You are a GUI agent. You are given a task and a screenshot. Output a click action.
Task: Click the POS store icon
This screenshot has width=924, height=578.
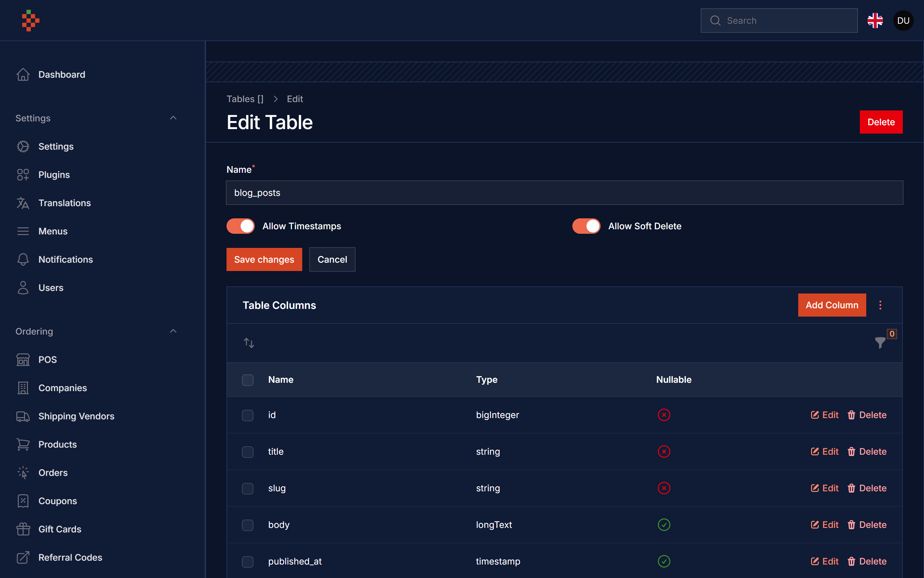23,360
